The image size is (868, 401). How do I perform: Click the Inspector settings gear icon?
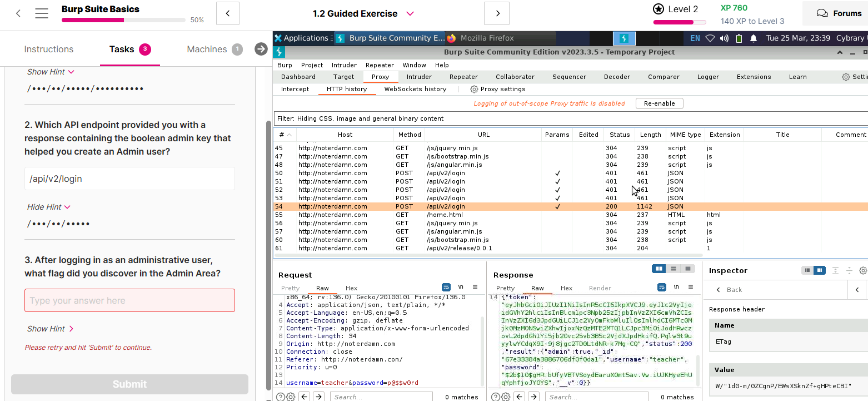point(862,271)
